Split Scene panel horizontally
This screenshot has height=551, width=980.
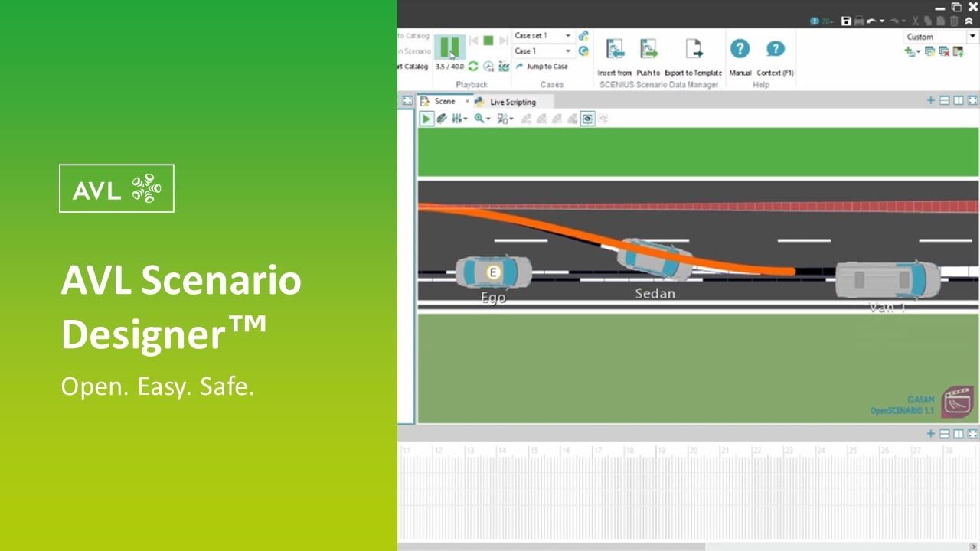point(945,100)
